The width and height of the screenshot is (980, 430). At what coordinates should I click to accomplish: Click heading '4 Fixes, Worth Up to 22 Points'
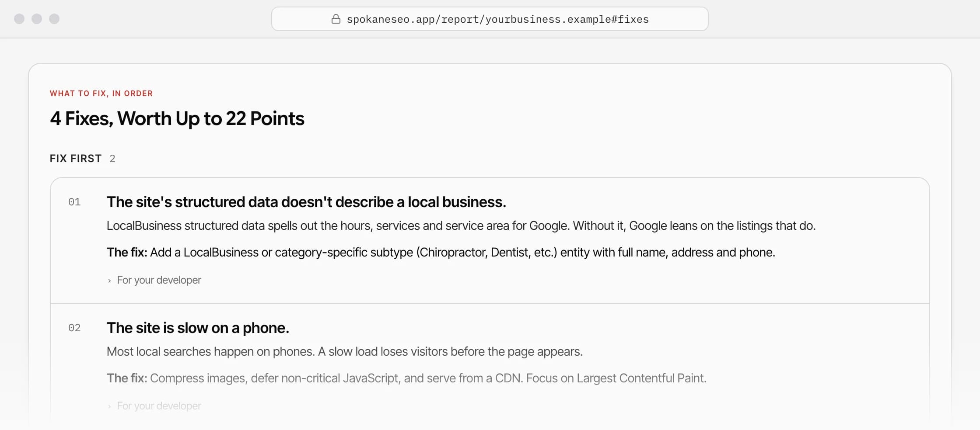pos(177,118)
